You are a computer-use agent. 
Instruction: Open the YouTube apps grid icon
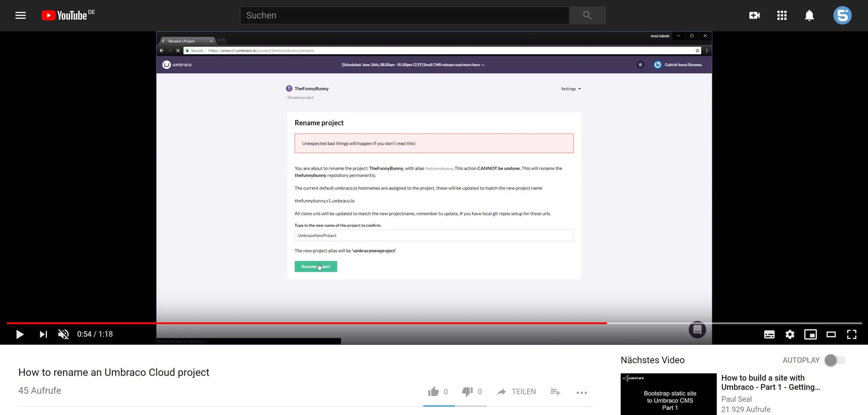click(x=782, y=16)
